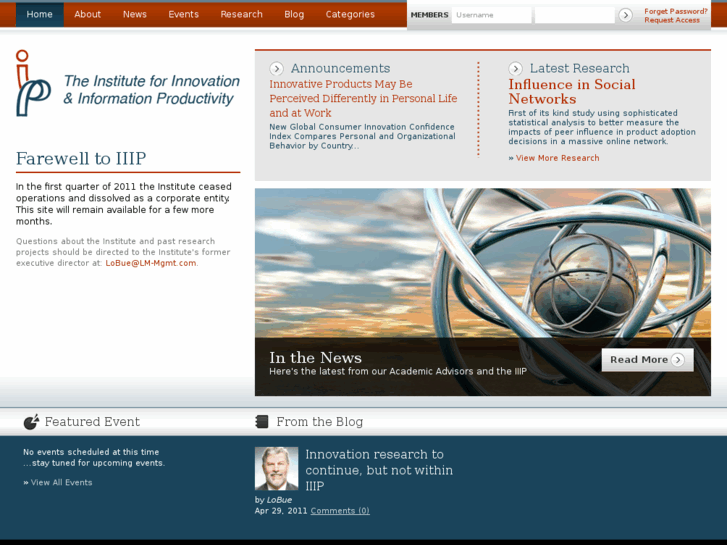The height and width of the screenshot is (545, 727).
Task: Click the Featured Event icon
Action: [32, 422]
